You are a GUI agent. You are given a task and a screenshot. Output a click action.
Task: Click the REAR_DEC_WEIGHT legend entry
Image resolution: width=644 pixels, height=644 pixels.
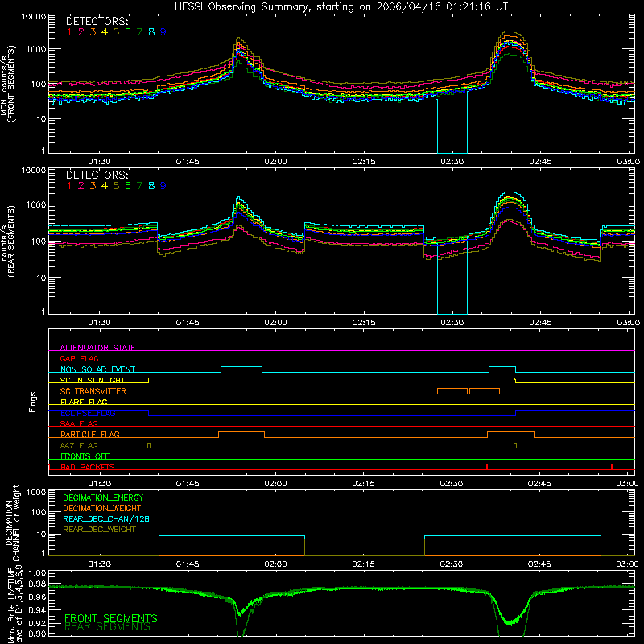[x=99, y=530]
